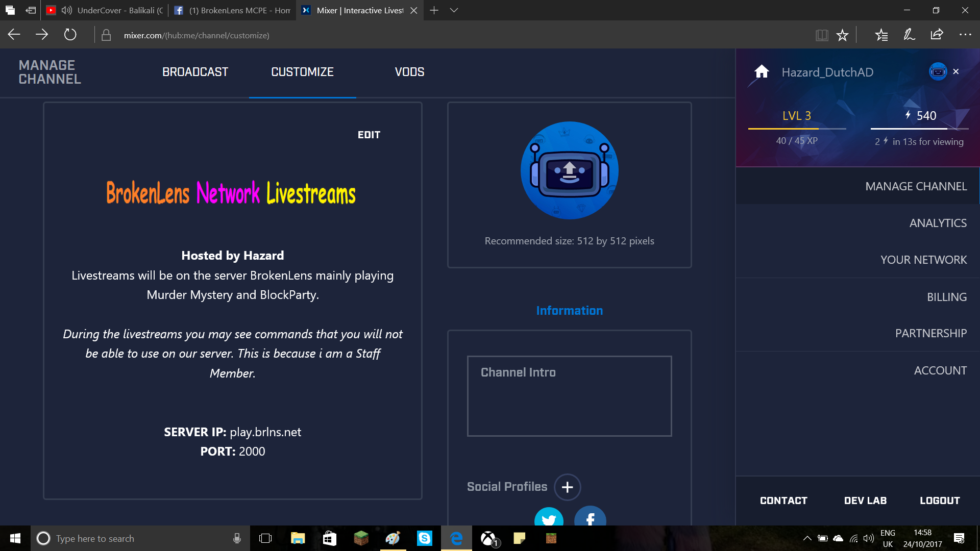Click the Channel Intro text box
This screenshot has height=551, width=980.
pyautogui.click(x=569, y=396)
